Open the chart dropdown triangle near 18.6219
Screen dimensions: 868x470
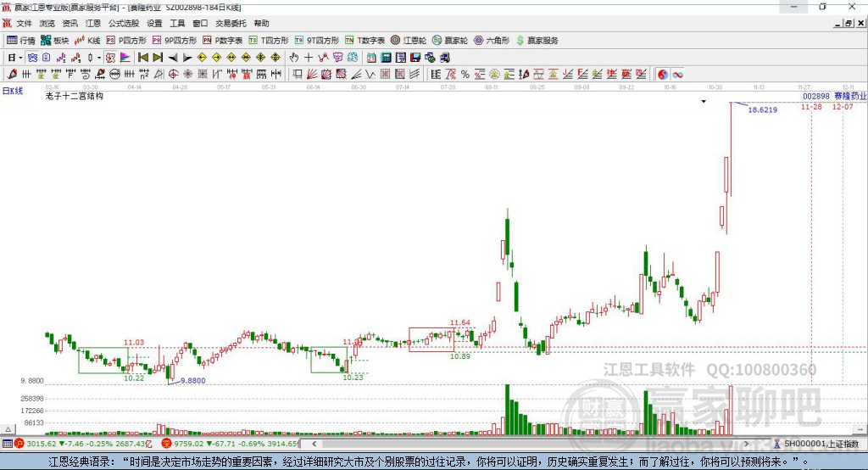[704, 102]
